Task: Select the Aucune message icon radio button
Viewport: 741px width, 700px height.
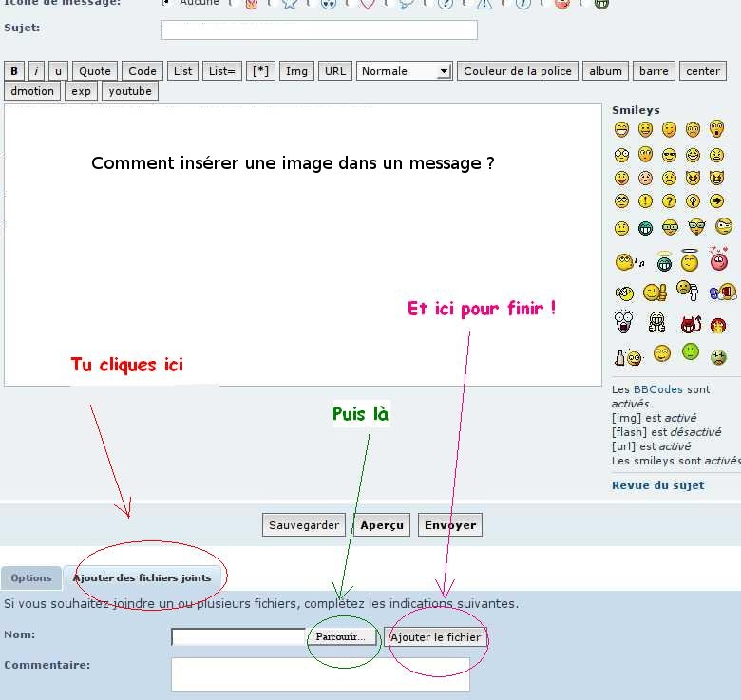Action: click(x=165, y=2)
